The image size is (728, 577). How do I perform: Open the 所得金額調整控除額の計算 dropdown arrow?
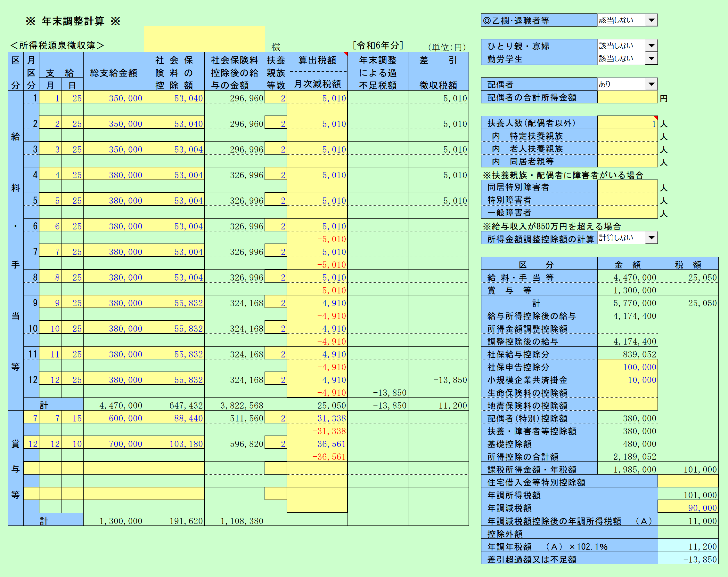pos(651,237)
